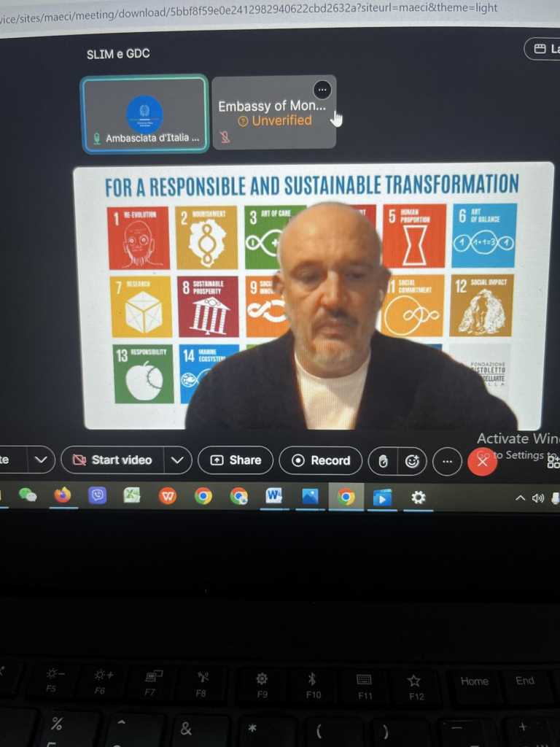
Task: Start recording with the Record button
Action: tap(321, 460)
